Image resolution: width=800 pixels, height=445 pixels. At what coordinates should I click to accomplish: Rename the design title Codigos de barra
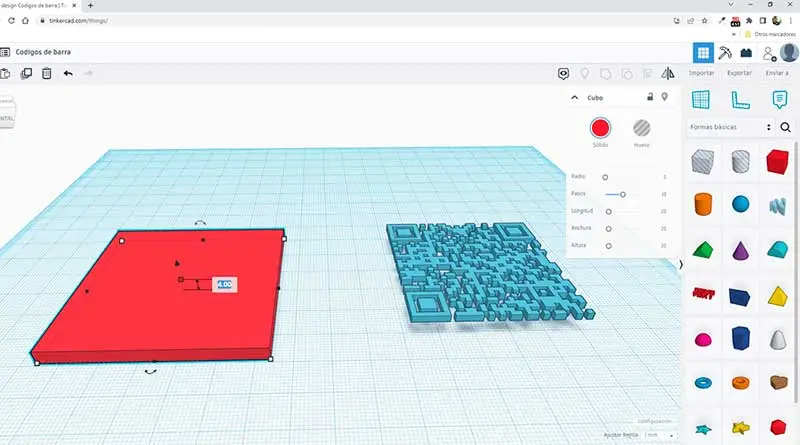pos(43,52)
